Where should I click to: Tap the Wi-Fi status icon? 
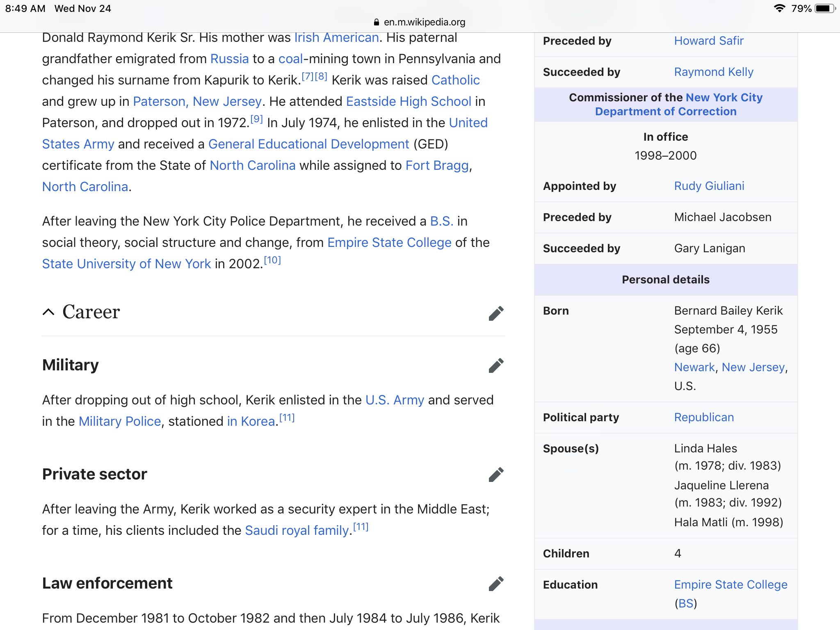[779, 8]
